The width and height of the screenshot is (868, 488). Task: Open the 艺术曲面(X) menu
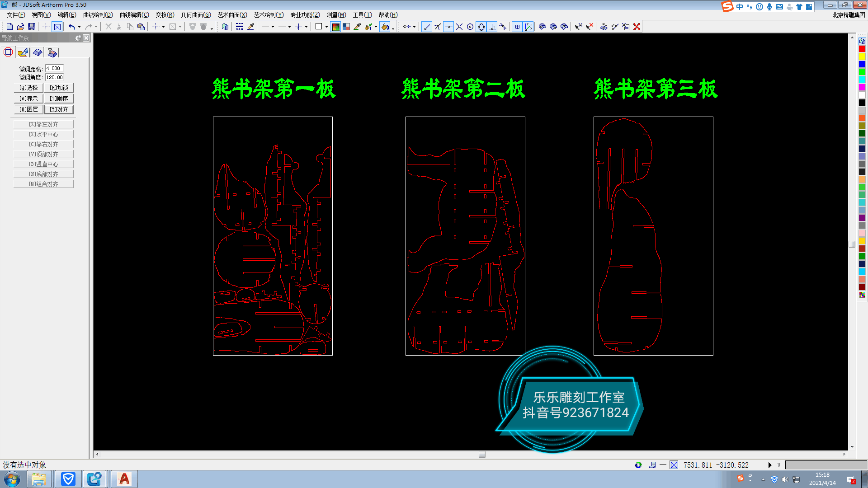click(232, 15)
